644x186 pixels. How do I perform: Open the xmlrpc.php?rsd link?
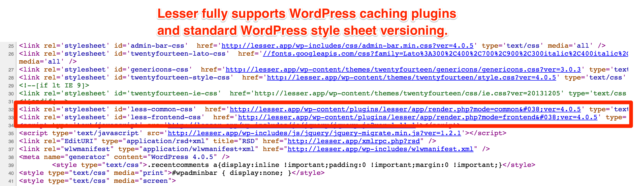tap(354, 141)
